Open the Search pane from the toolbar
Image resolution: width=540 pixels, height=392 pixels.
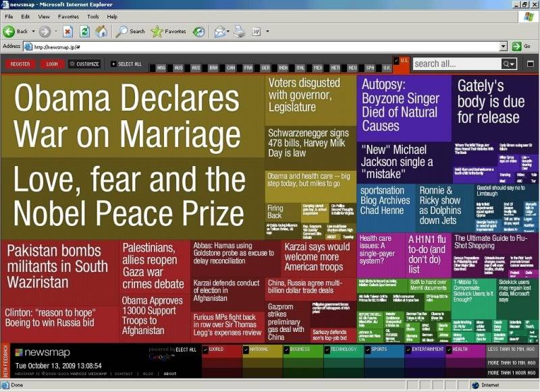[130, 31]
